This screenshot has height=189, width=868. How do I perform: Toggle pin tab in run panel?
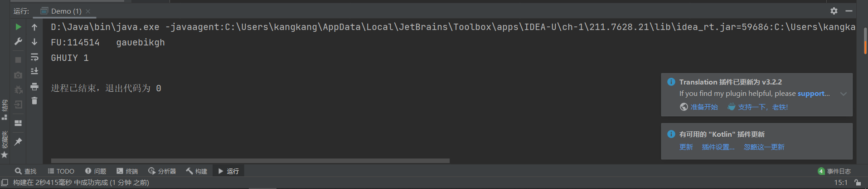tap(18, 142)
